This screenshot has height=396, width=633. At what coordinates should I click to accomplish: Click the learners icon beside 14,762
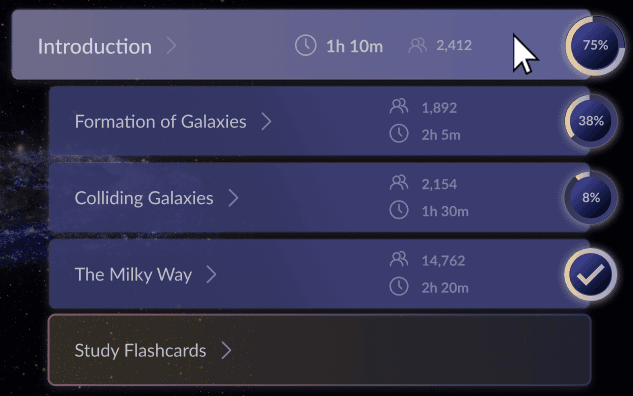click(399, 259)
